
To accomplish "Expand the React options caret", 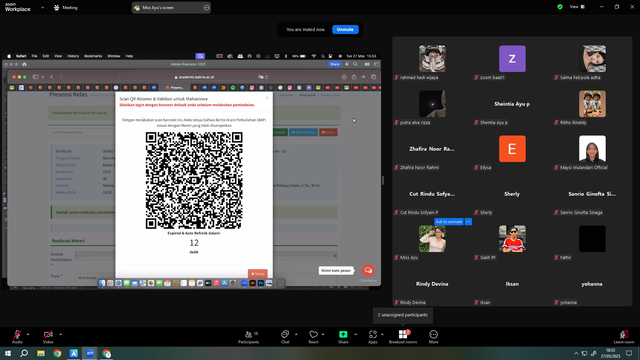I will click(323, 334).
